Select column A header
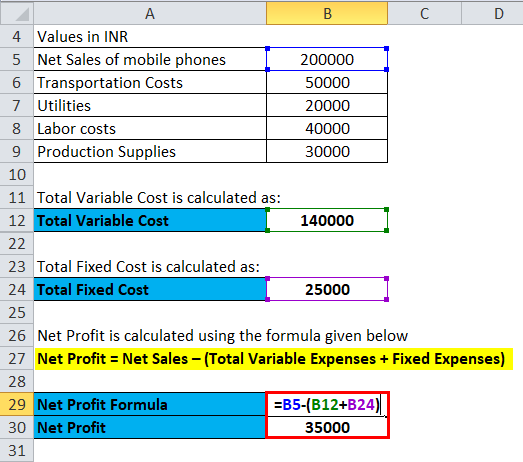The height and width of the screenshot is (462, 523). pyautogui.click(x=150, y=13)
